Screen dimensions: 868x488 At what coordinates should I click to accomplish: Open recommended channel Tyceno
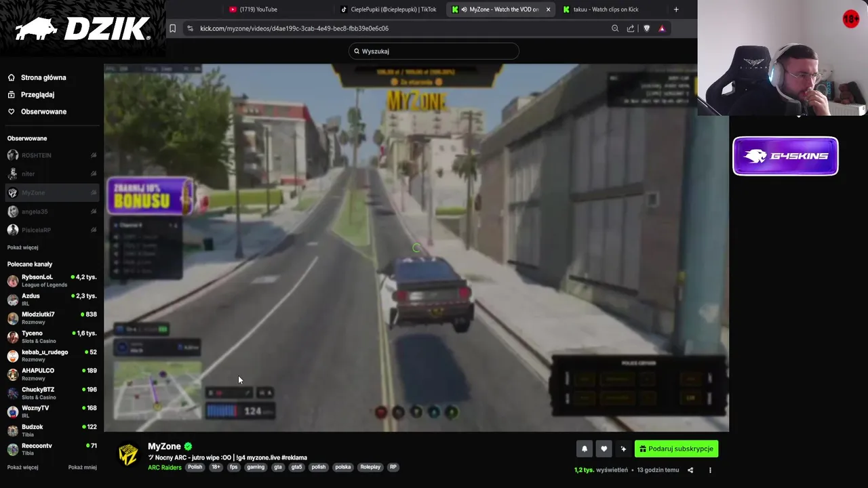[x=52, y=337]
